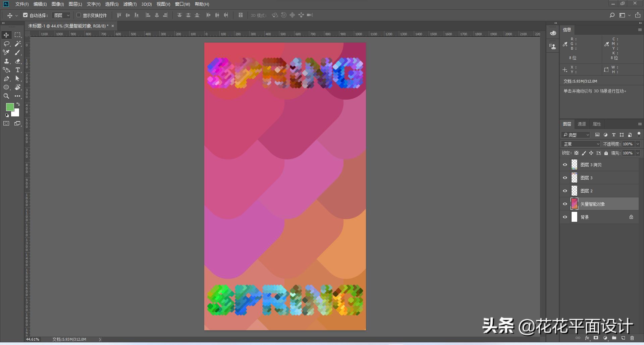Open the 滤镜(T) menu
Image resolution: width=644 pixels, height=345 pixels.
pos(130,4)
